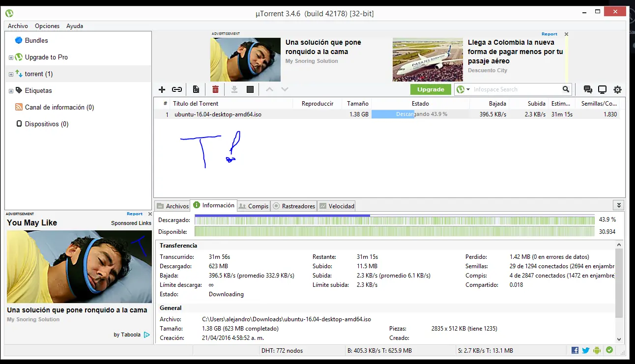
Task: Click the red Remove Torrent trash icon
Action: (215, 89)
